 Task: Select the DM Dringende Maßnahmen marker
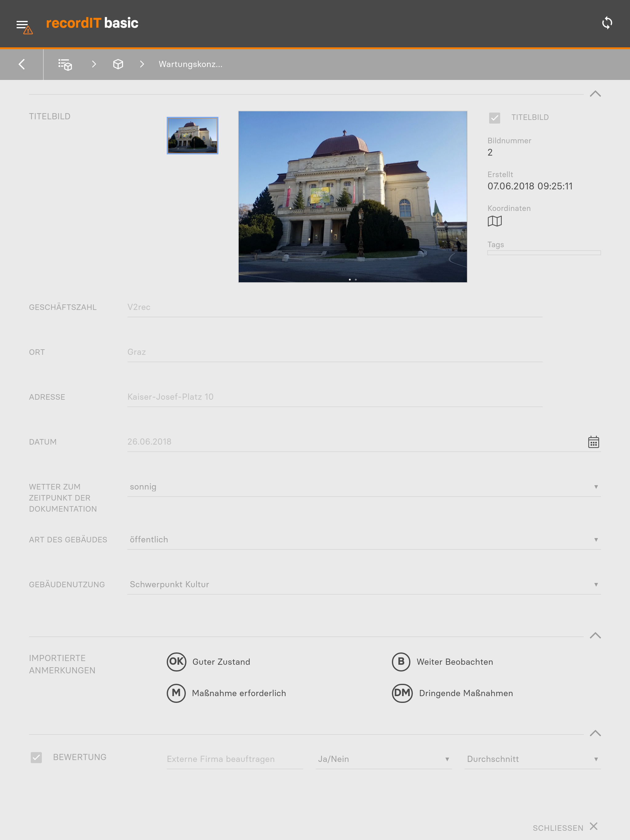(x=402, y=693)
